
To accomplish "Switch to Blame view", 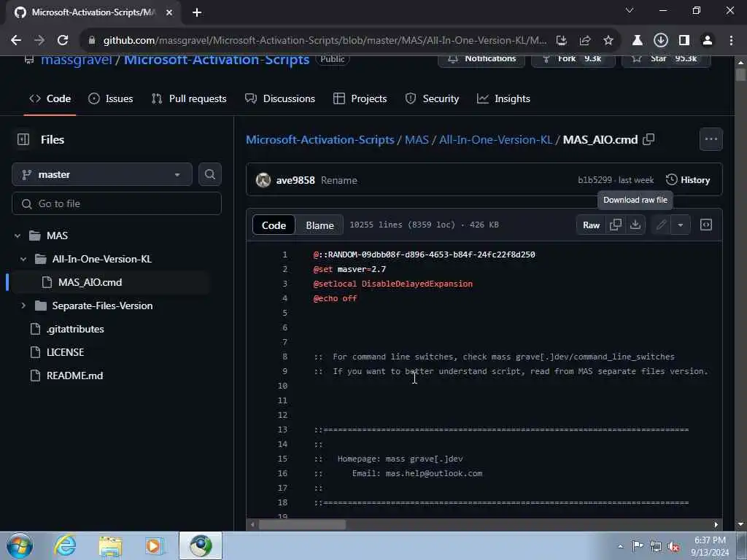I will 320,225.
